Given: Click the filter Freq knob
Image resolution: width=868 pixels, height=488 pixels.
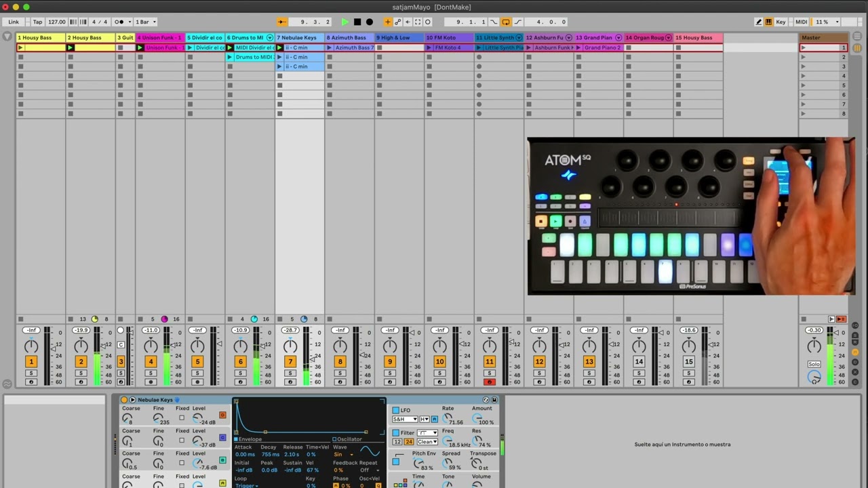Looking at the screenshot, I should click(x=448, y=441).
